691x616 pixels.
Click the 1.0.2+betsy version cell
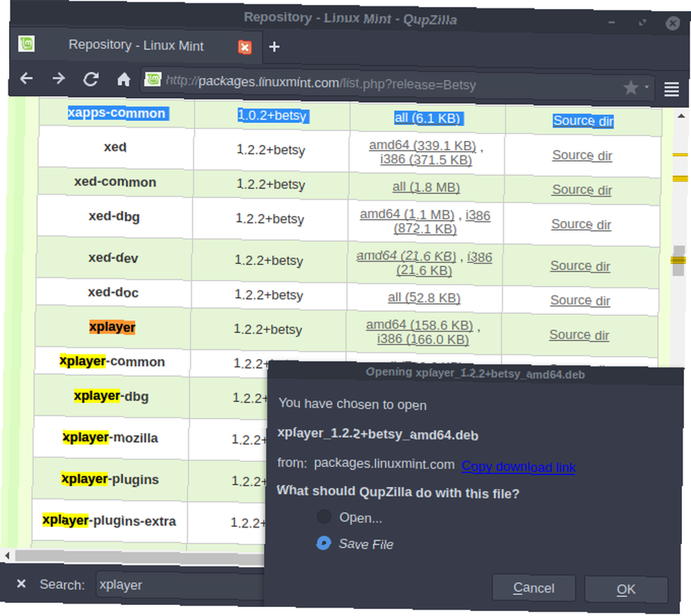pos(272,115)
